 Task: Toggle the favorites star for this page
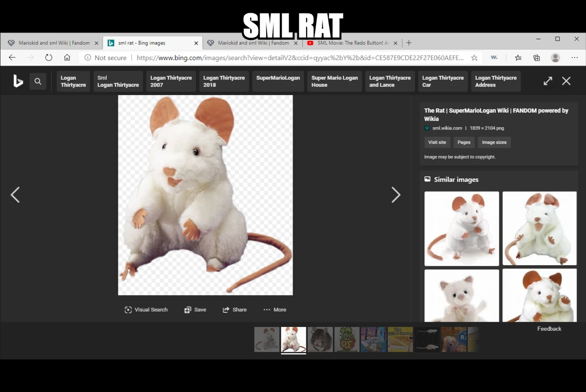point(474,57)
